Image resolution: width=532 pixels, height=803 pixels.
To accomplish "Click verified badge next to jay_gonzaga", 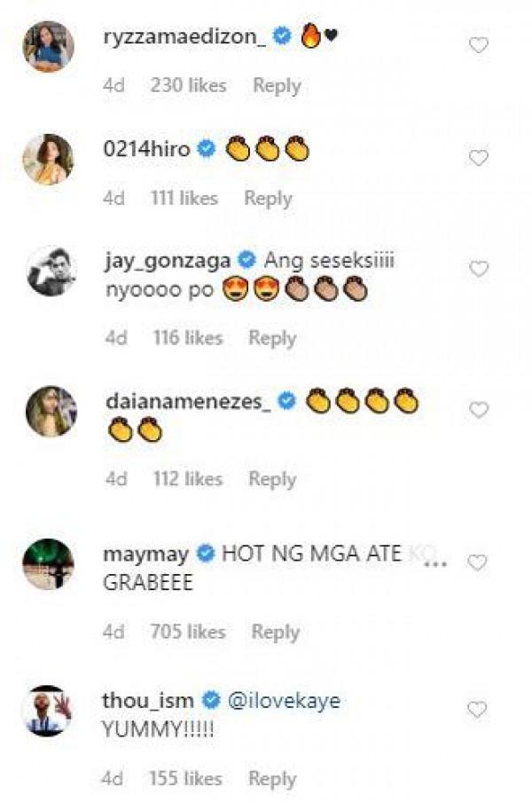I will click(247, 260).
